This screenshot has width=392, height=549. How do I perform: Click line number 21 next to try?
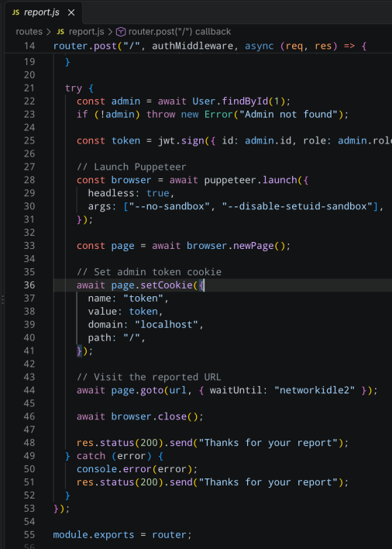pos(29,88)
